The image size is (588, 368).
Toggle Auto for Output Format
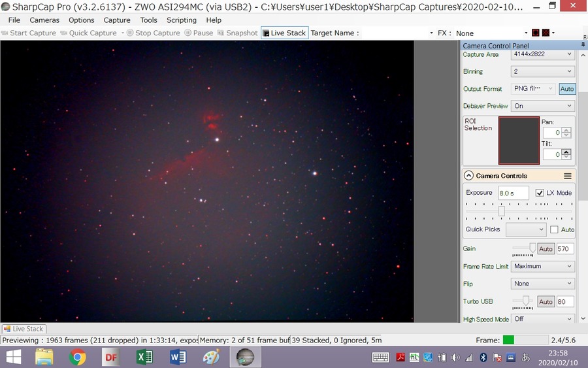(x=566, y=89)
